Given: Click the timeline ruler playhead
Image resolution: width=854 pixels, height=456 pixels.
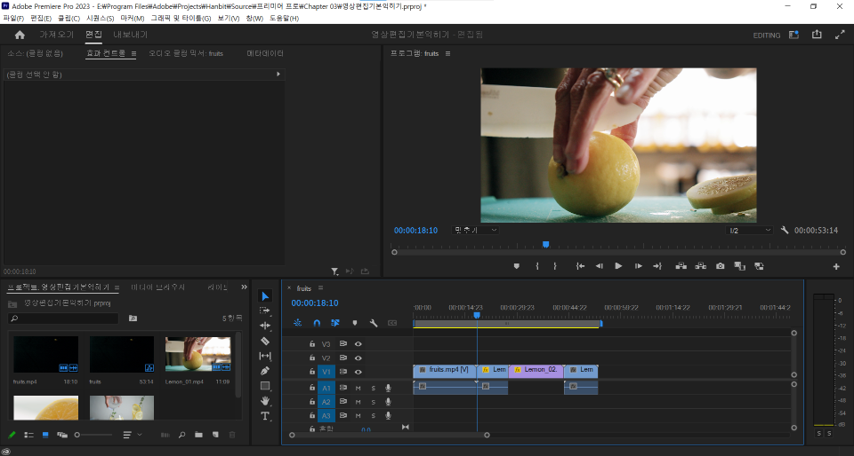Looking at the screenshot, I should [x=477, y=315].
